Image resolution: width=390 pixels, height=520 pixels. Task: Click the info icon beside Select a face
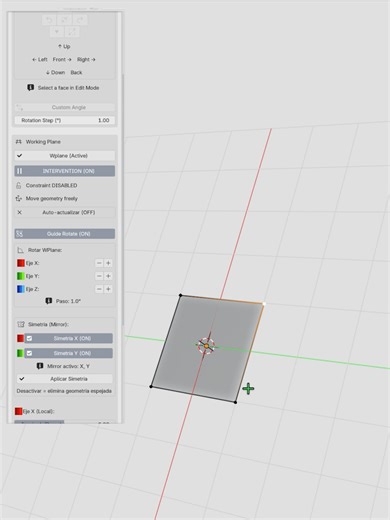pos(30,88)
